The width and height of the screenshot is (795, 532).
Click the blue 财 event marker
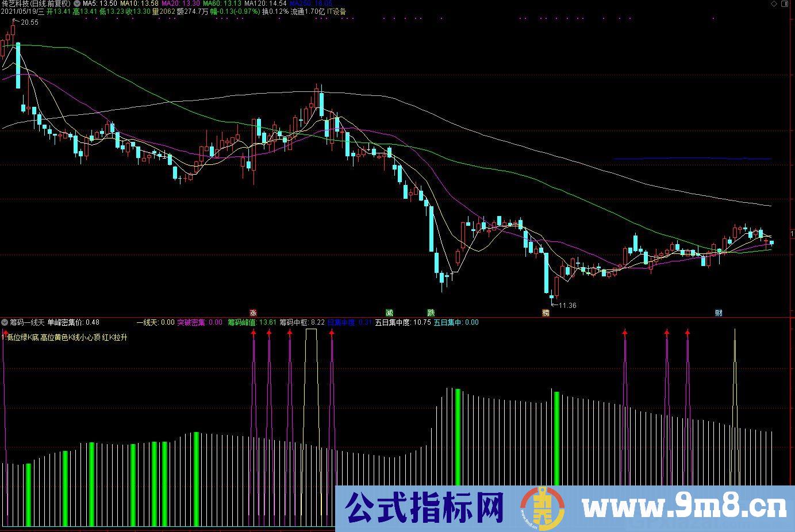point(719,313)
